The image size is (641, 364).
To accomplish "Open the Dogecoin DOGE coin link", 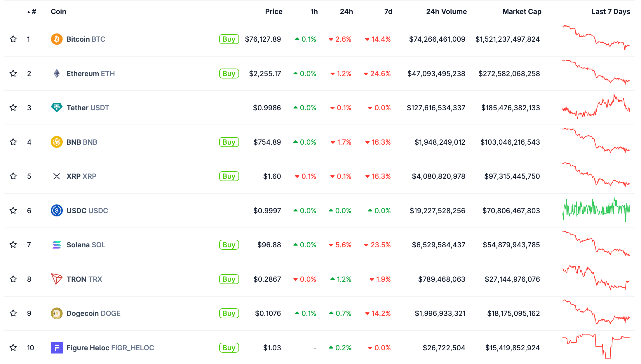I will (x=93, y=313).
